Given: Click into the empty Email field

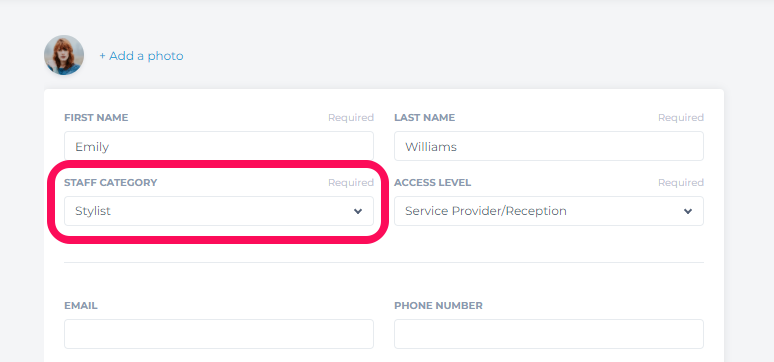Looking at the screenshot, I should pos(219,334).
